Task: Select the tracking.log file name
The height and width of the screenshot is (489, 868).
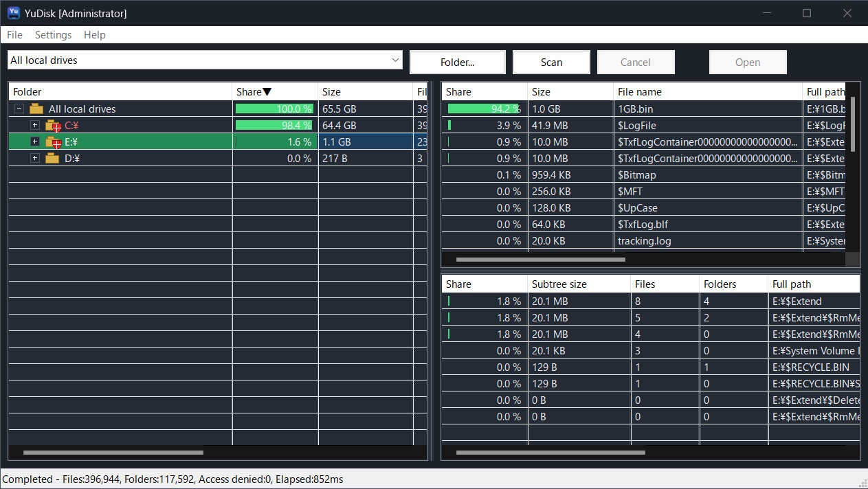Action: point(645,241)
